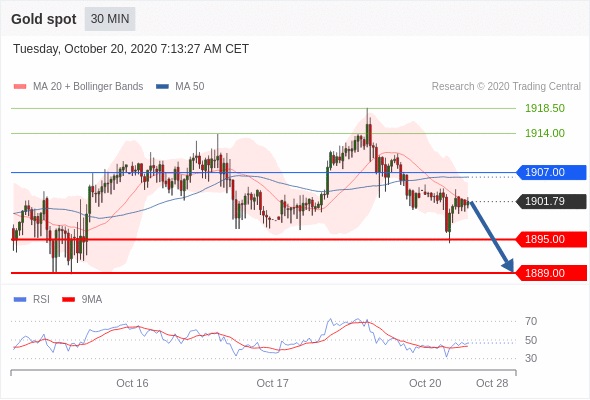Click the MA 20 + Bollinger Bands legend swatch
The width and height of the screenshot is (590, 400).
coord(20,87)
